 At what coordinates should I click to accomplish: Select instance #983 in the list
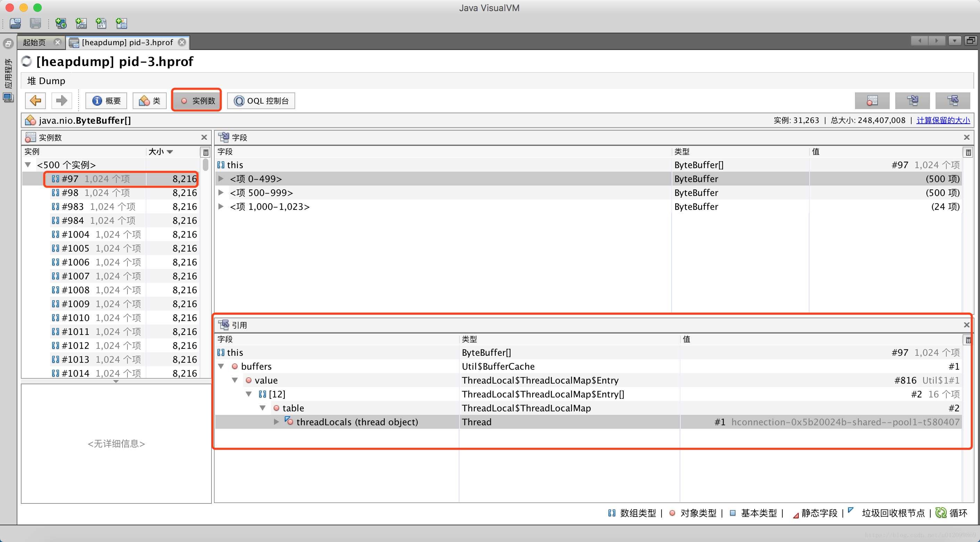[110, 206]
